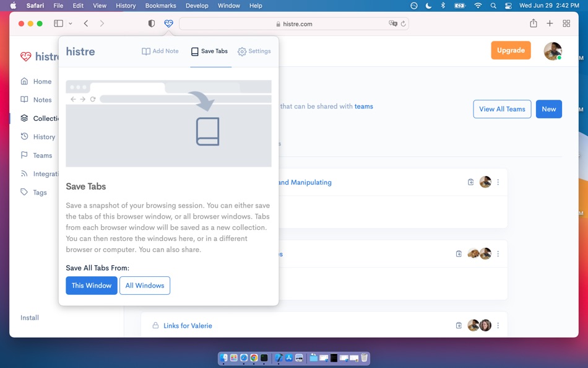This screenshot has width=588, height=368.
Task: Open the File menu
Action: pos(58,6)
